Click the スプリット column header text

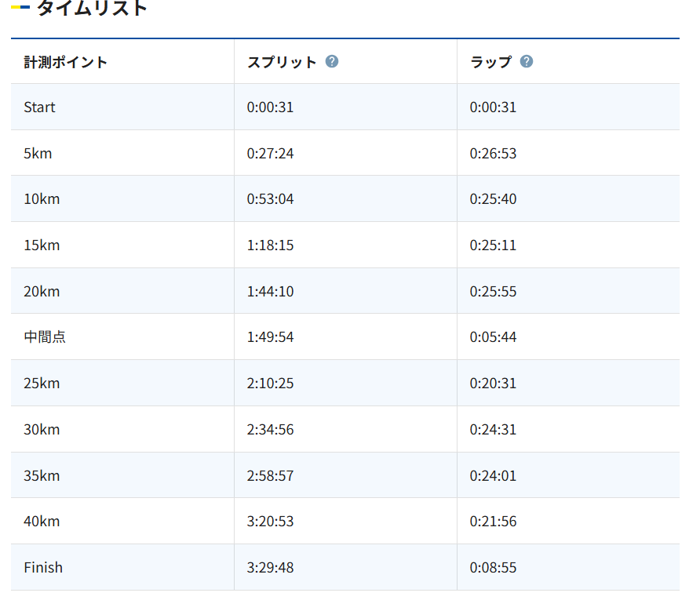click(x=282, y=62)
